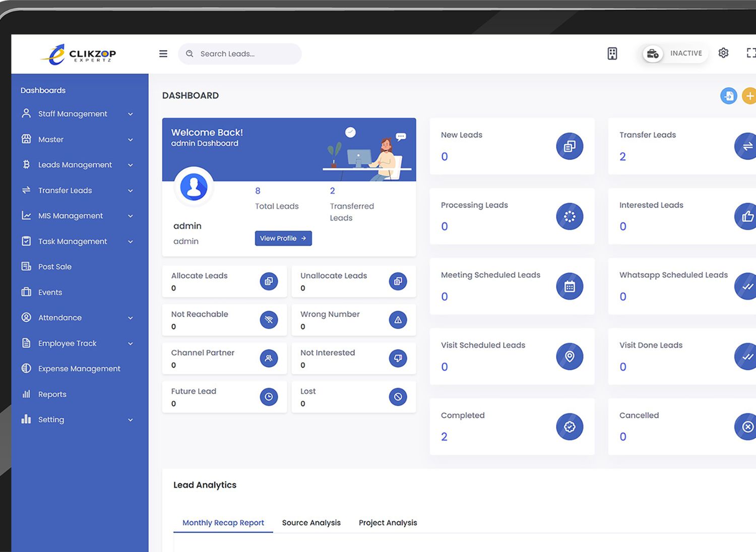Switch to the Source Analysis tab
The height and width of the screenshot is (552, 756).
(311, 523)
